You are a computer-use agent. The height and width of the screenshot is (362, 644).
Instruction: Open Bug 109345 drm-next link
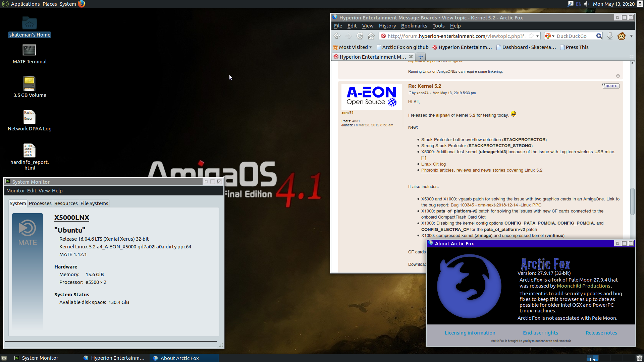click(496, 205)
